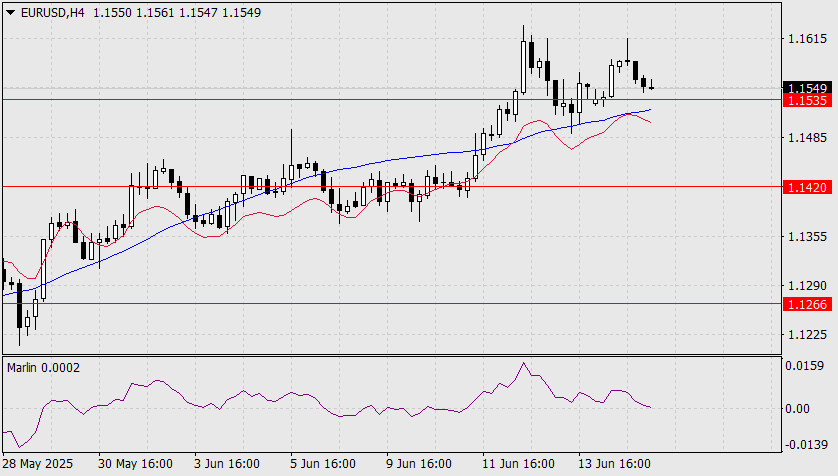The width and height of the screenshot is (838, 476).
Task: Select the red level label 1.1535
Action: 808,100
